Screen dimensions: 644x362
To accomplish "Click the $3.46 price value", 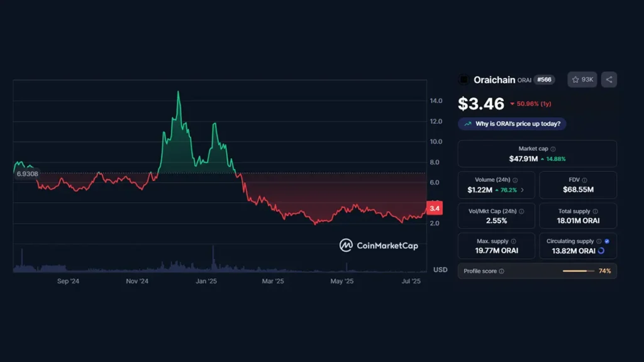I will 481,104.
